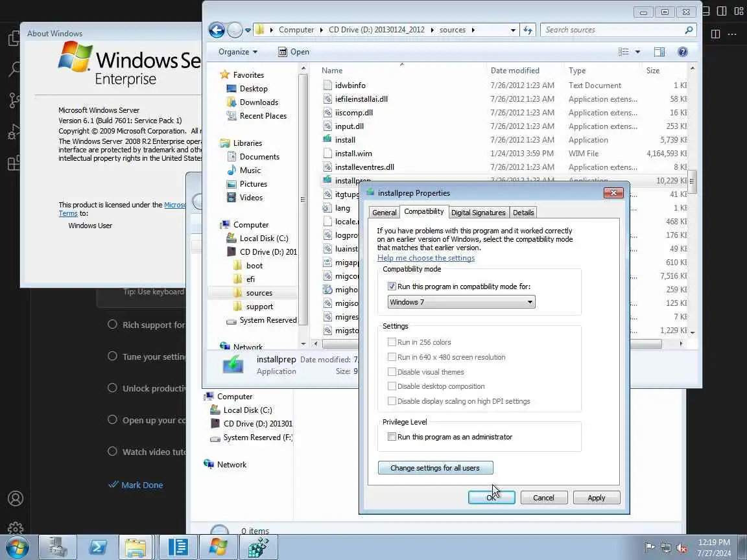This screenshot has height=560, width=747.
Task: Click the Back arrow in the sources Explorer window
Action: click(x=217, y=30)
